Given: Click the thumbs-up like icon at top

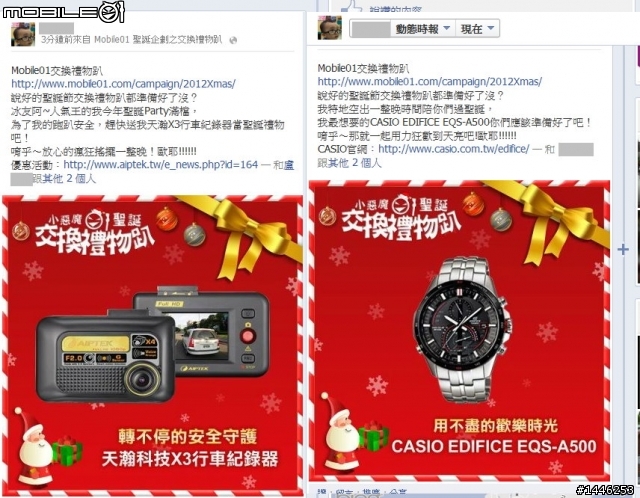Looking at the screenshot, I should [x=352, y=6].
